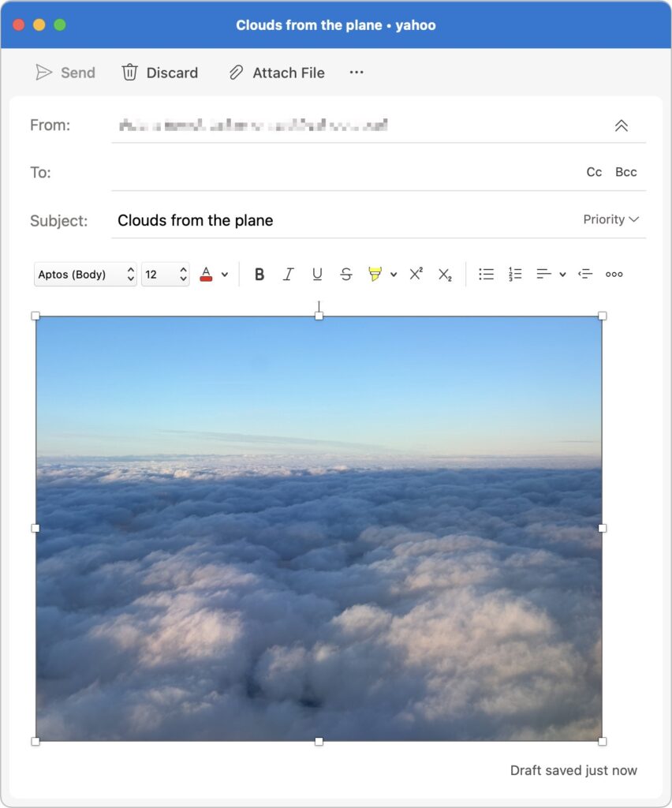Open the Priority dropdown
The height and width of the screenshot is (808, 672).
pyautogui.click(x=610, y=219)
